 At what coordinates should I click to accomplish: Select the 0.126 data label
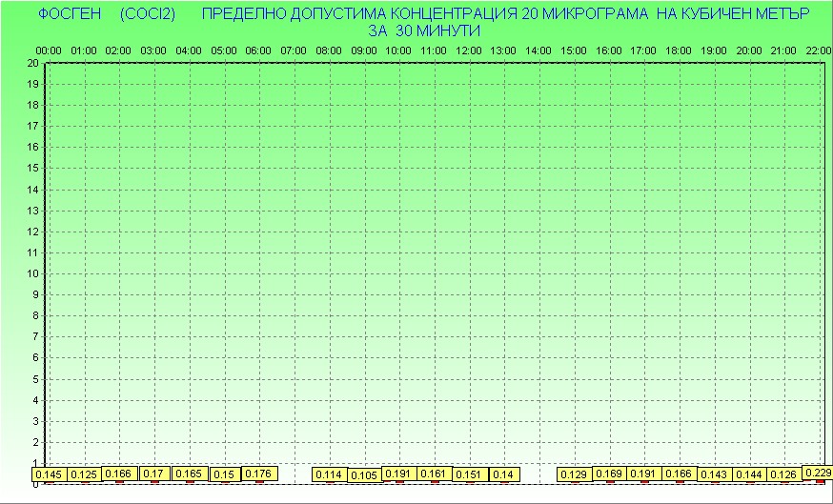click(784, 474)
